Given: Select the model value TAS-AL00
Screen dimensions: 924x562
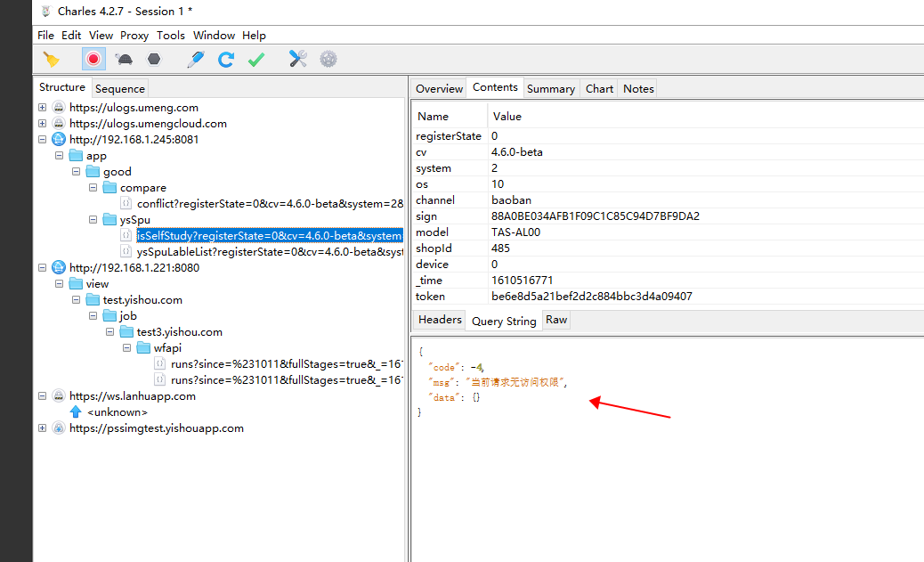Looking at the screenshot, I should tap(515, 232).
